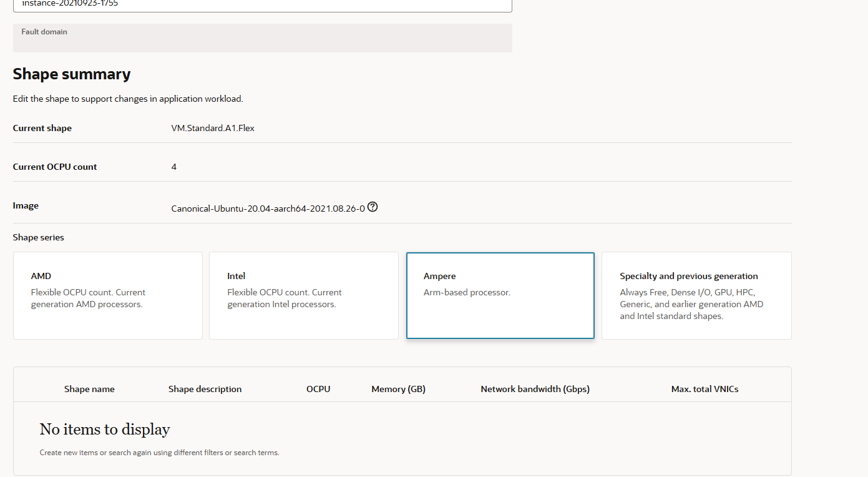This screenshot has width=868, height=477.
Task: Click the OCPU column header
Action: (x=318, y=389)
